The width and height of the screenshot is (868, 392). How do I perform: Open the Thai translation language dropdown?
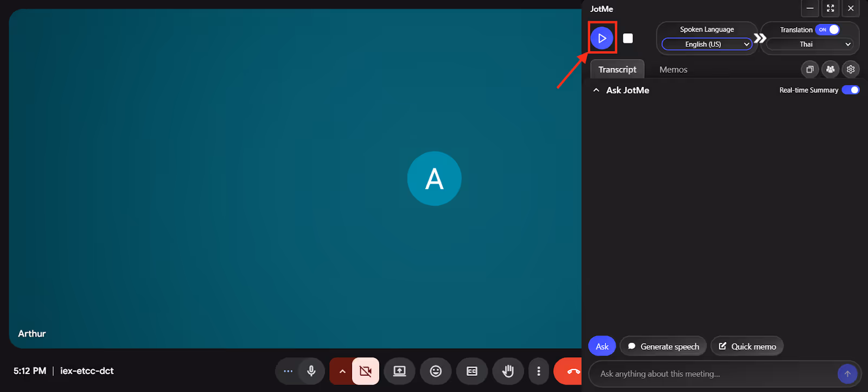pyautogui.click(x=810, y=45)
